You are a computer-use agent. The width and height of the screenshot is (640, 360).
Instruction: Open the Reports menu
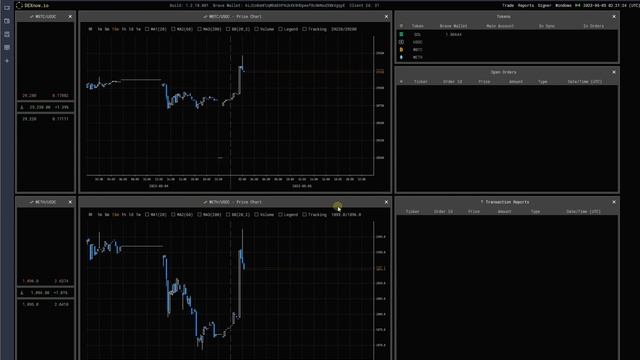click(x=526, y=6)
